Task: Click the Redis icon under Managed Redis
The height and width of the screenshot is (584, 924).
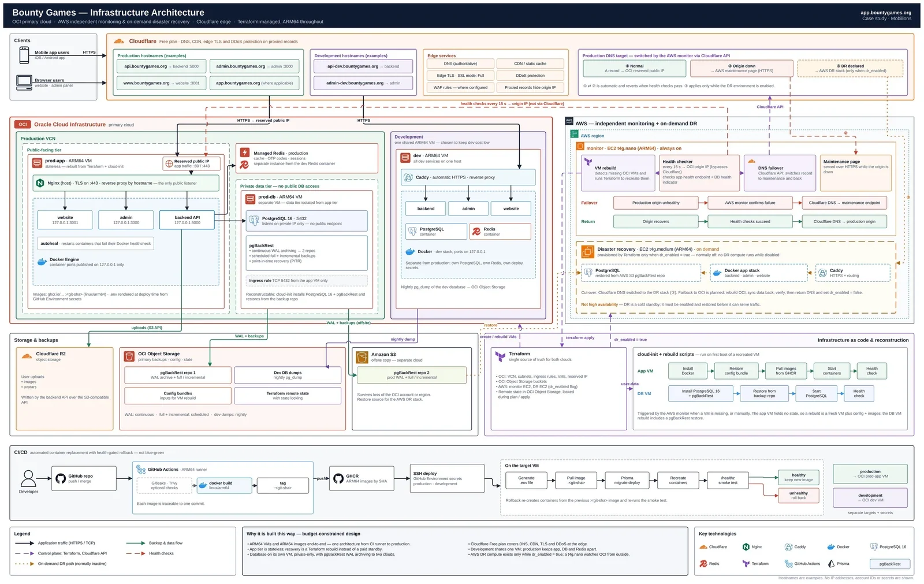Action: [244, 165]
